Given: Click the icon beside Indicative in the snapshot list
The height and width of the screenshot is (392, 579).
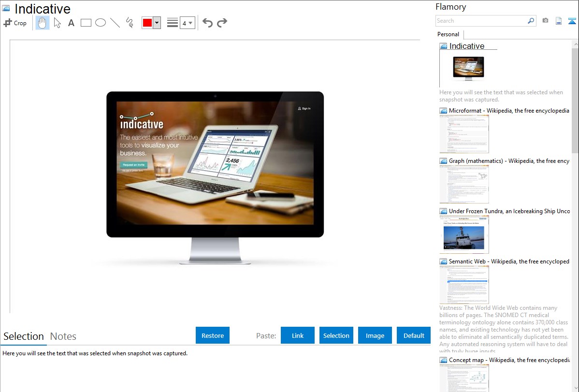Looking at the screenshot, I should coord(443,46).
